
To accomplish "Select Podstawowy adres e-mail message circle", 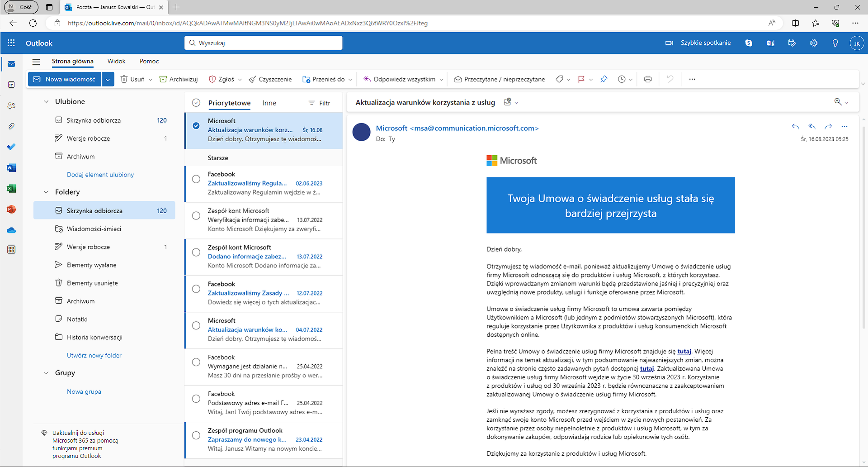I will (x=196, y=399).
